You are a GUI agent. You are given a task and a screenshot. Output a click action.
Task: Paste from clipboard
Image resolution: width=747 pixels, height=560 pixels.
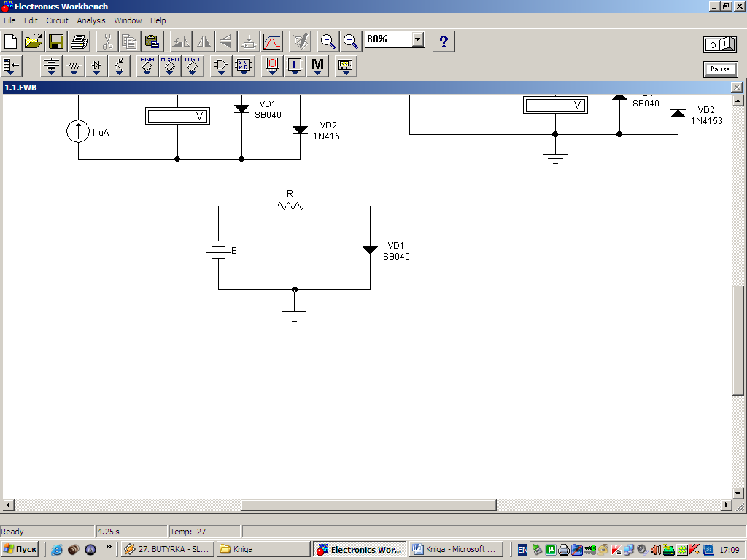[x=152, y=42]
